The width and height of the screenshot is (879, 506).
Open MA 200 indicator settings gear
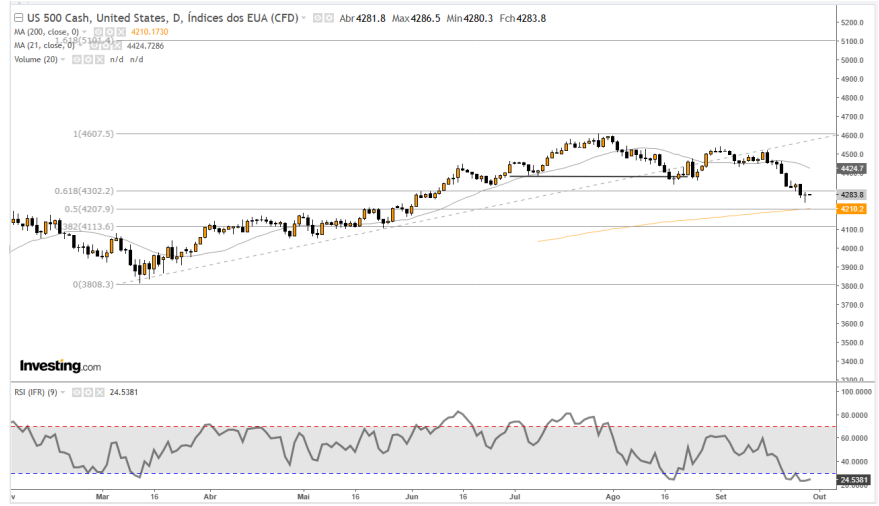[x=108, y=32]
